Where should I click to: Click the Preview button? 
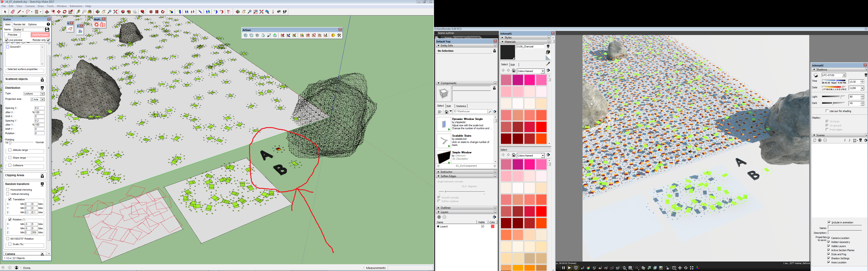[x=12, y=35]
